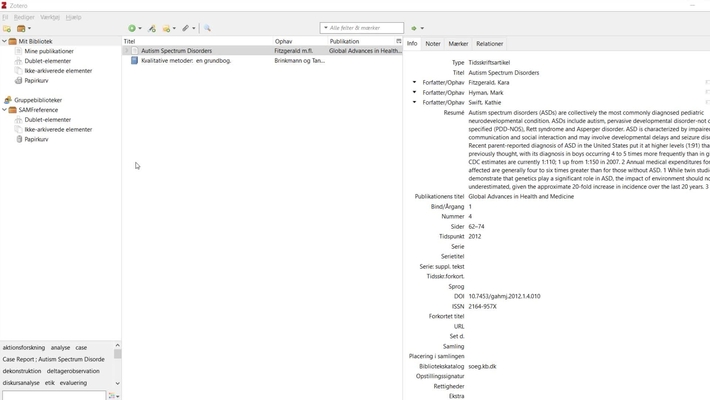Collapse the SAMFreference group tree
Viewport: 710px width, 400px height.
coord(4,110)
